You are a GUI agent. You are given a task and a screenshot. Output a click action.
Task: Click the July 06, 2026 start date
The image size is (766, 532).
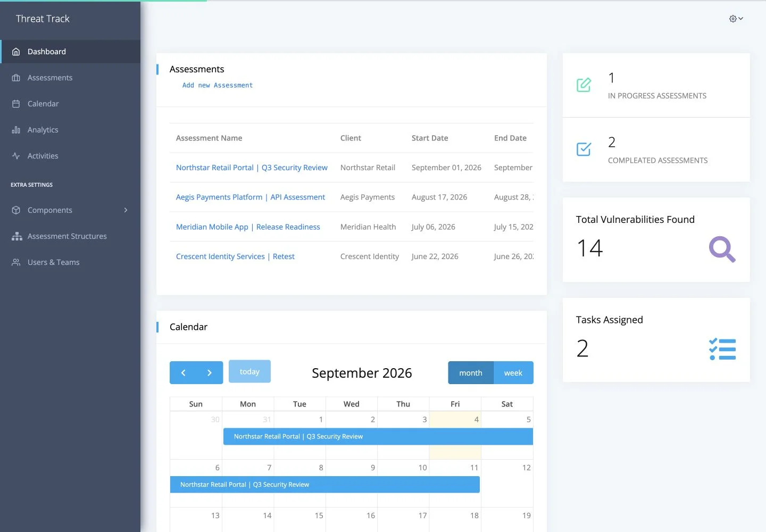pyautogui.click(x=434, y=227)
